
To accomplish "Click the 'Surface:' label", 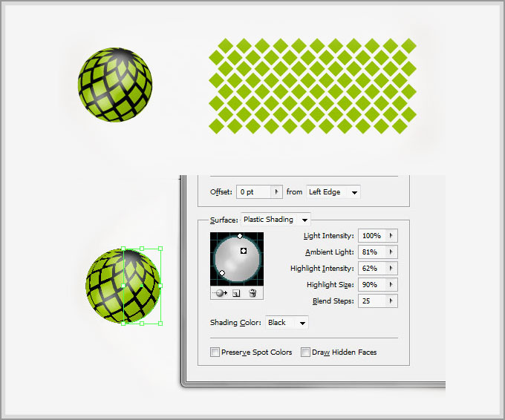I will (x=224, y=220).
